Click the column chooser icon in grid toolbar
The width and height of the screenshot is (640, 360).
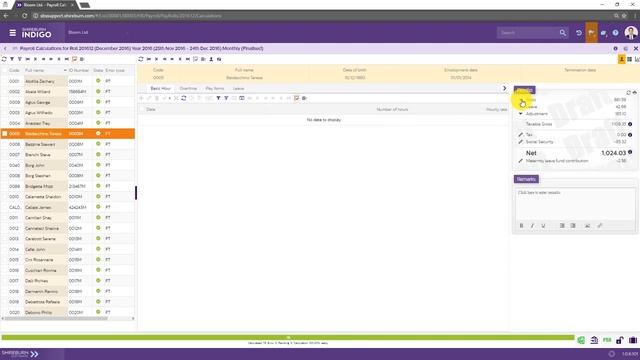(242, 98)
